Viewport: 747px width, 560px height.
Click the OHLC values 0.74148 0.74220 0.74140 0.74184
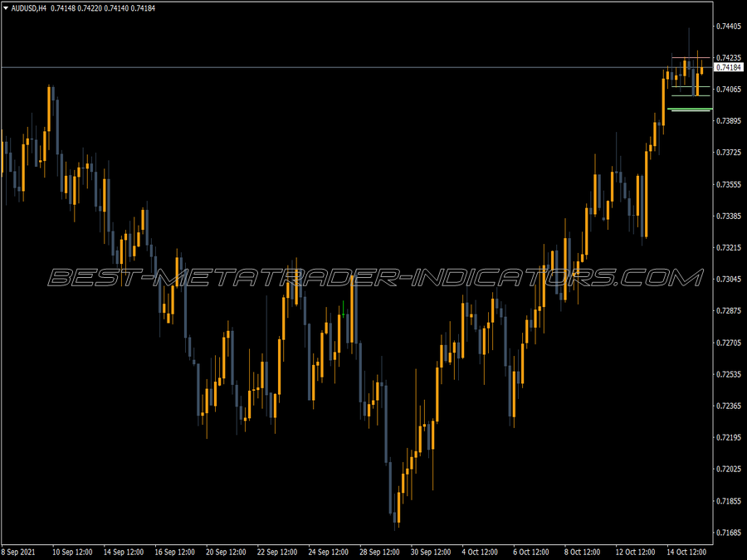[103, 8]
